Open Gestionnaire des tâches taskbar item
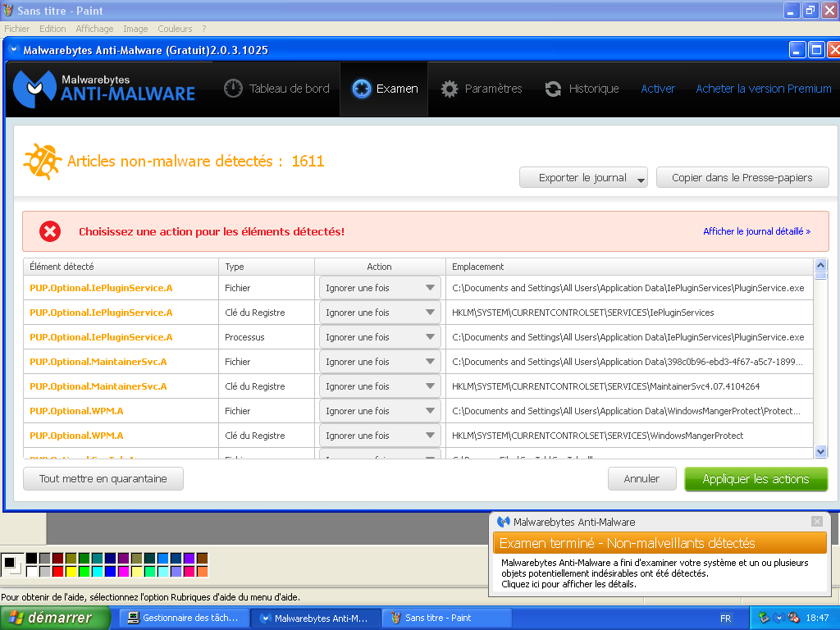840x630 pixels. click(x=183, y=618)
